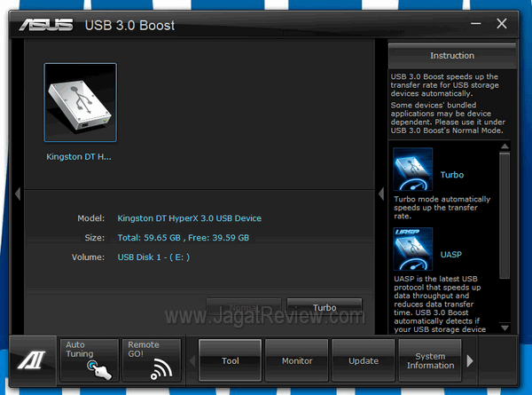Click the ASUS AI Suite logo button
Image resolution: width=532 pixels, height=395 pixels.
pos(33,360)
